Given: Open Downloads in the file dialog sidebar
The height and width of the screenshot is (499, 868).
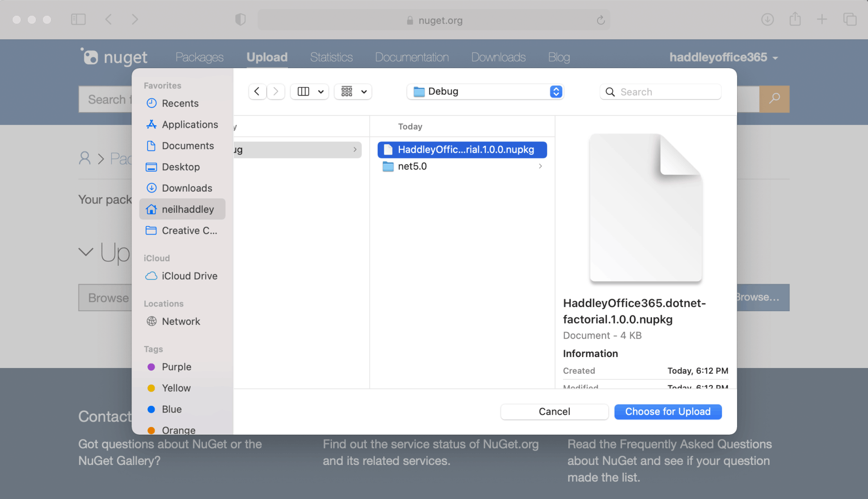Looking at the screenshot, I should pos(182,188).
